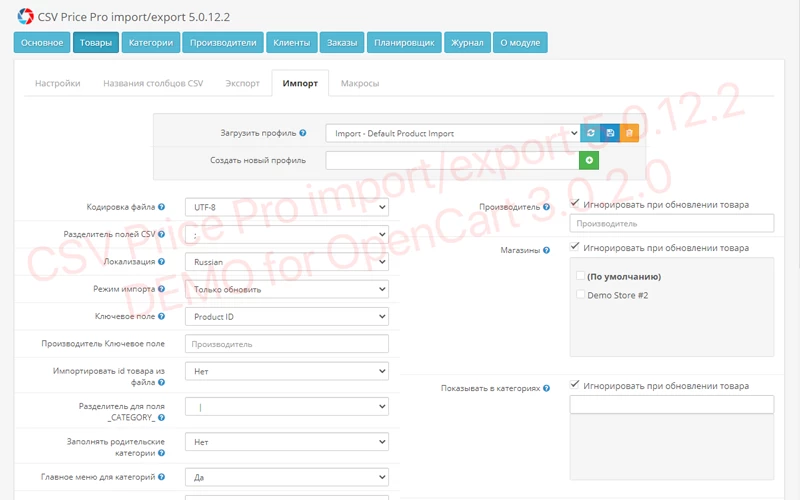Screen dimensions: 800x500
Task: Open the Заполнять родительские категории dropdown
Action: [287, 442]
